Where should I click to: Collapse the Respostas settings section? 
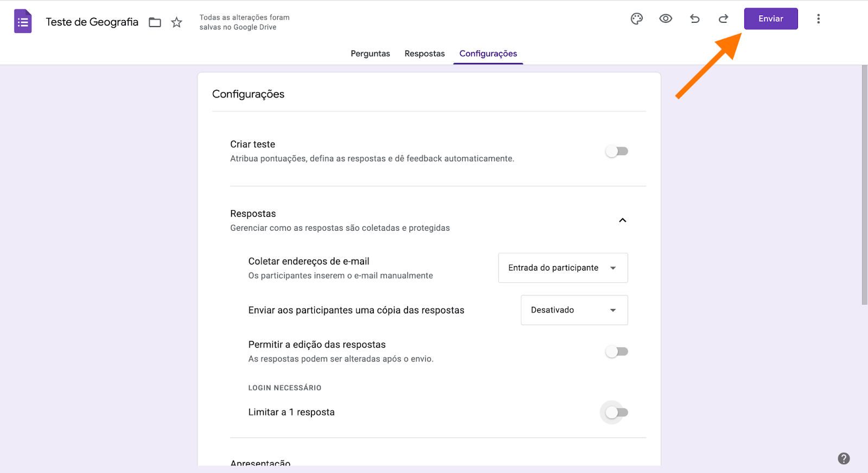coord(623,220)
